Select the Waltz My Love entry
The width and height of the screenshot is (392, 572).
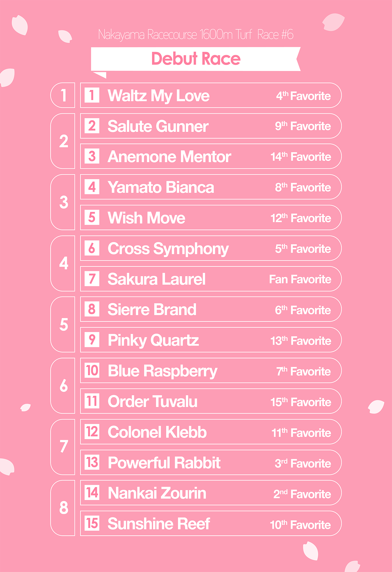point(158,96)
